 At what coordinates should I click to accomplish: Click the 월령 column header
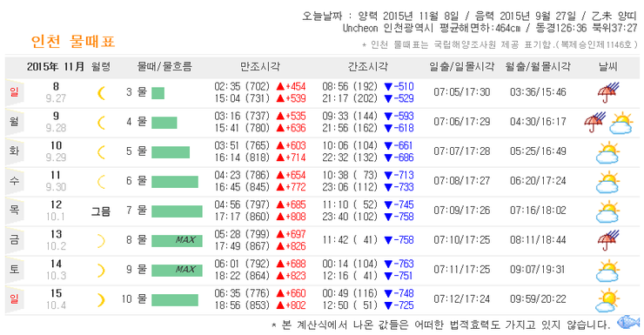(x=101, y=66)
